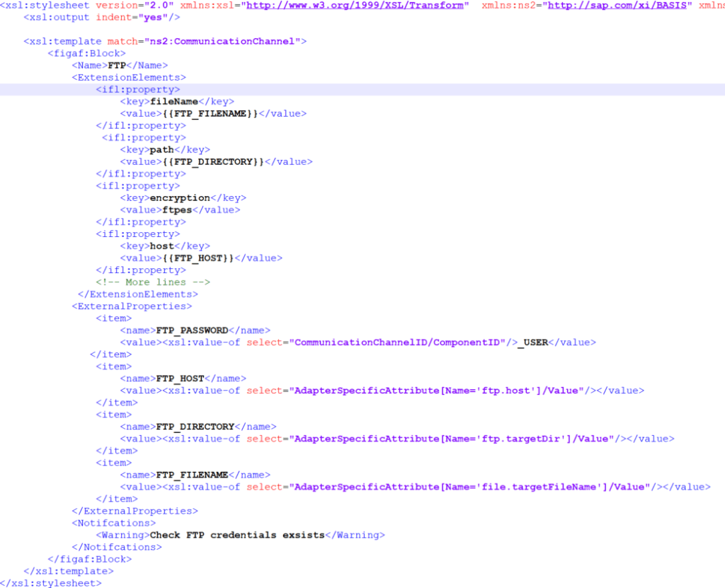Click the version="2.0" attribute
The width and height of the screenshot is (725, 588).
[135, 6]
